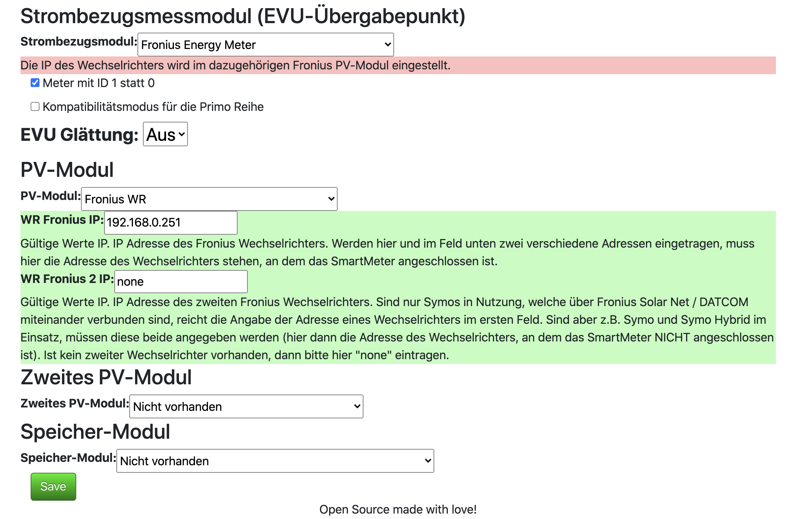This screenshot has height=519, width=812.
Task: Click the help text about Fronius Solar Net / DATCOM
Action: 397,329
